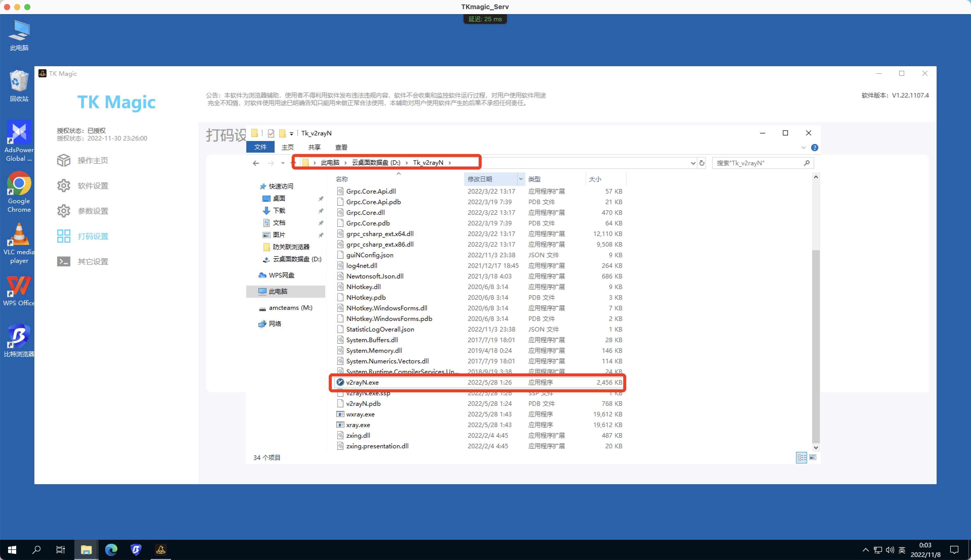Open 参数设置 in TK Magic sidebar
971x560 pixels.
pos(92,211)
